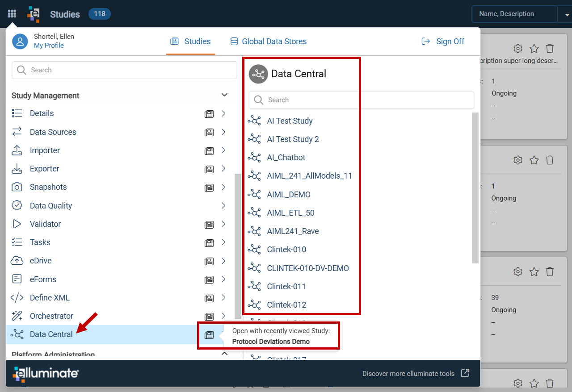Open AIML_241_AllModels_11 study

[x=309, y=176]
